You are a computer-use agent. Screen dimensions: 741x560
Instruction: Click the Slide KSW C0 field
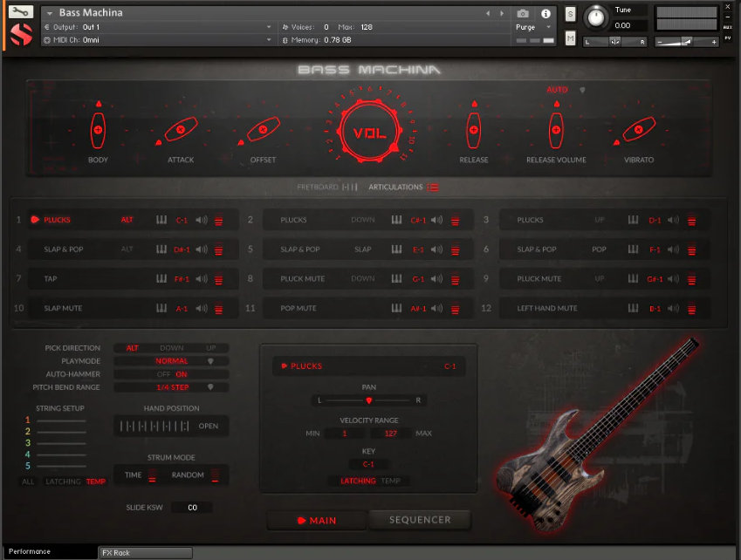pyautogui.click(x=191, y=506)
